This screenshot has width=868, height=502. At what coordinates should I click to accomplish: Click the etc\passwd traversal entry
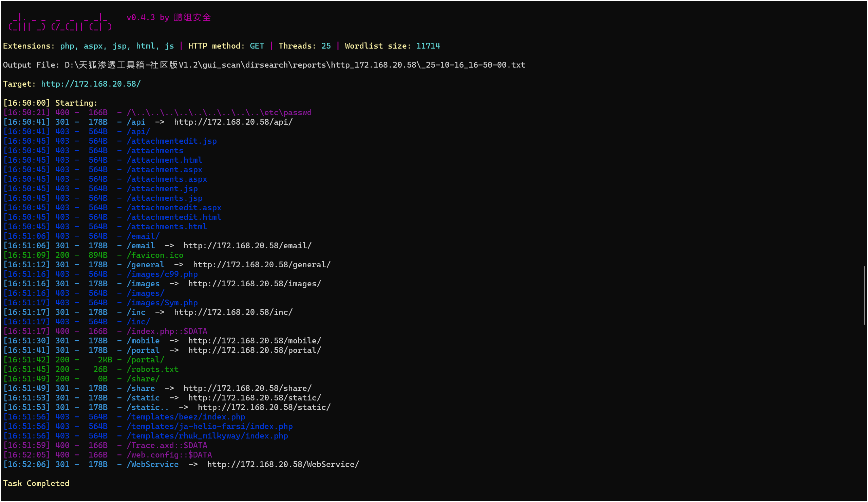tap(219, 113)
